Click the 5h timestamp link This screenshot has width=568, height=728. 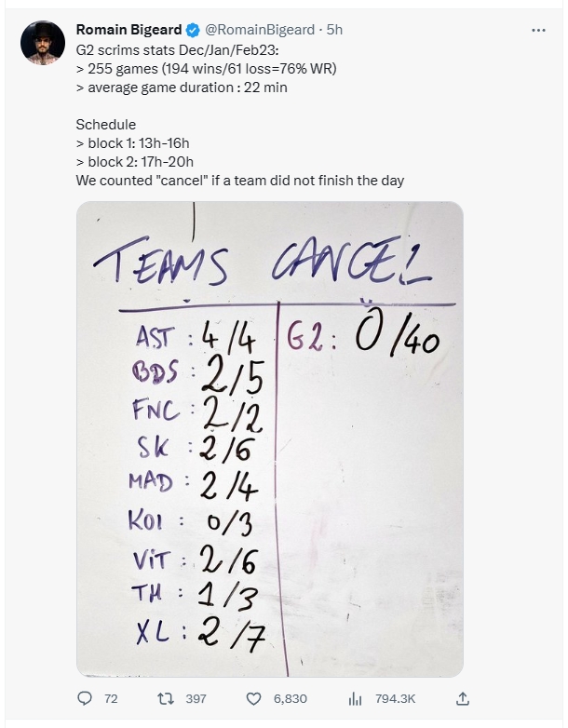[x=334, y=30]
